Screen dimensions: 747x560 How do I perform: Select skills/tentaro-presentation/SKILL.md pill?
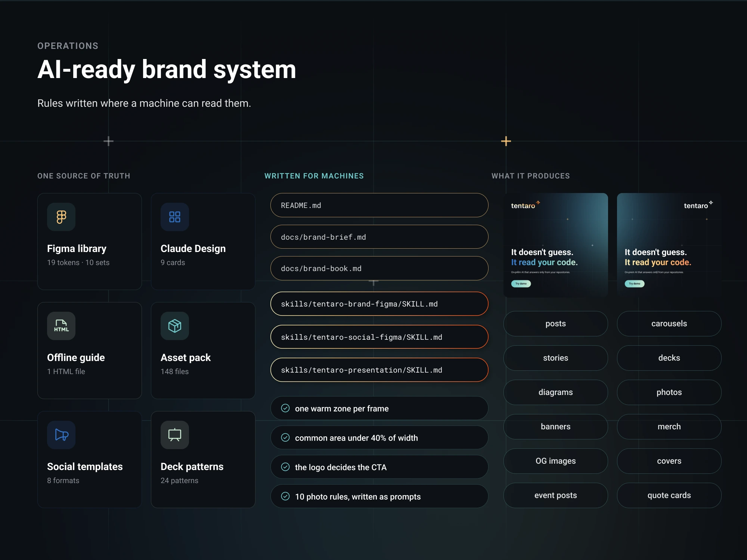[379, 370]
